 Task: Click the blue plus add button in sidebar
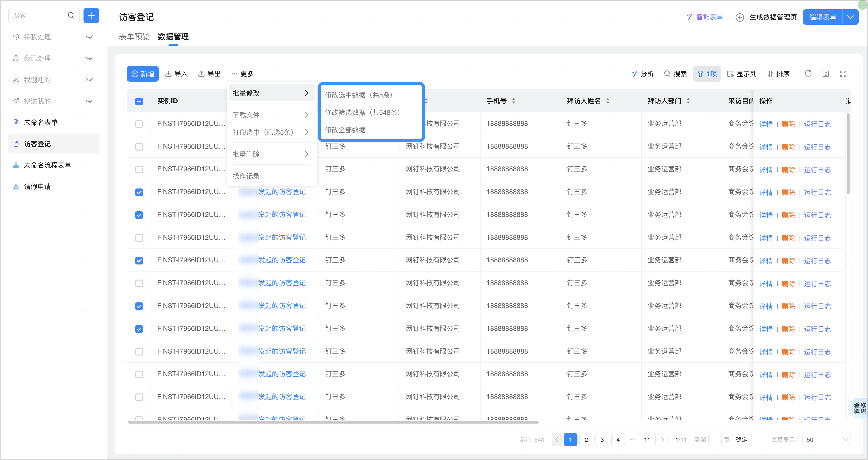click(x=91, y=16)
